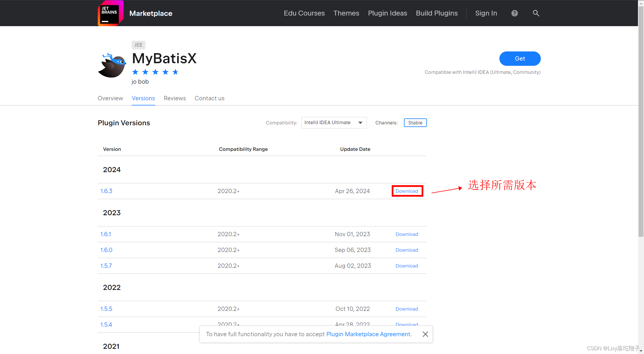Viewport: 644px width, 354px height.
Task: Close the Marketplace Agreement notification
Action: 425,334
